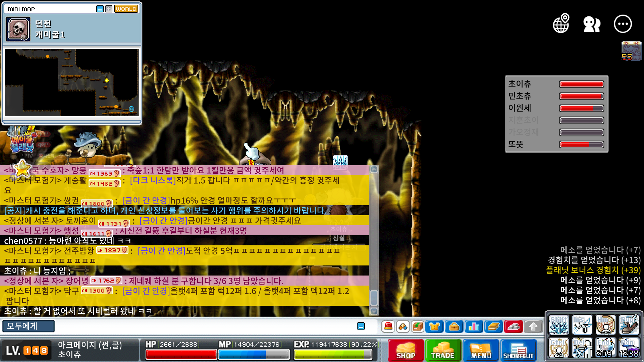The height and width of the screenshot is (362, 644).
Task: Open the globe location icon at the top right
Action: tap(561, 23)
